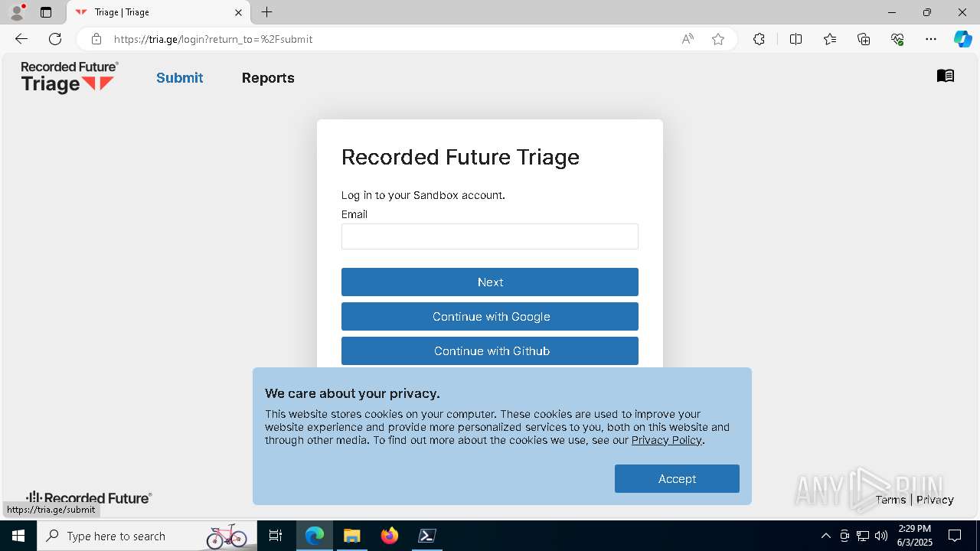Screen dimensions: 980x551
Task: Add this page to favorites star
Action: coord(718,39)
